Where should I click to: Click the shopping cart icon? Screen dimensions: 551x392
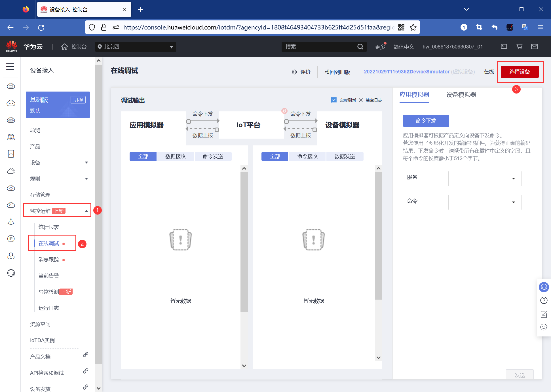tap(519, 46)
